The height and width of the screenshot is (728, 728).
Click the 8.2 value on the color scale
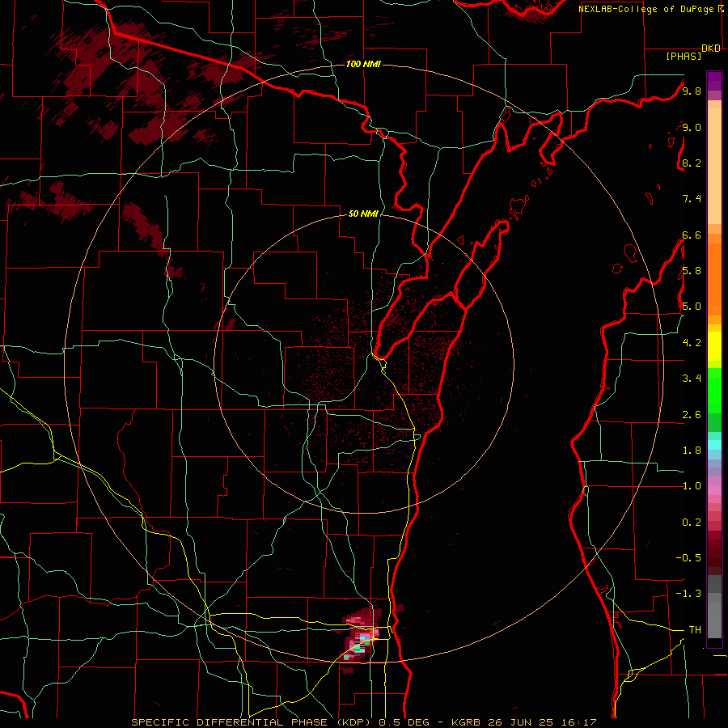click(692, 163)
